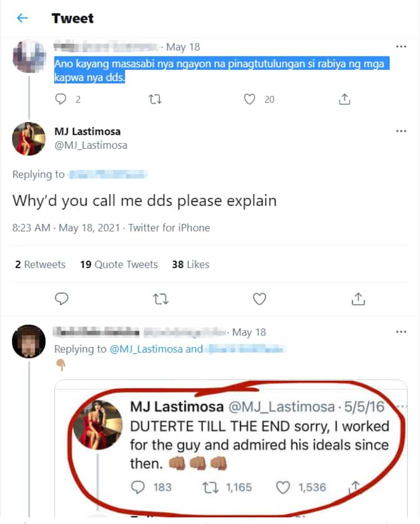Share MJ Lastimosa's main tweet
The width and height of the screenshot is (420, 524).
358,299
